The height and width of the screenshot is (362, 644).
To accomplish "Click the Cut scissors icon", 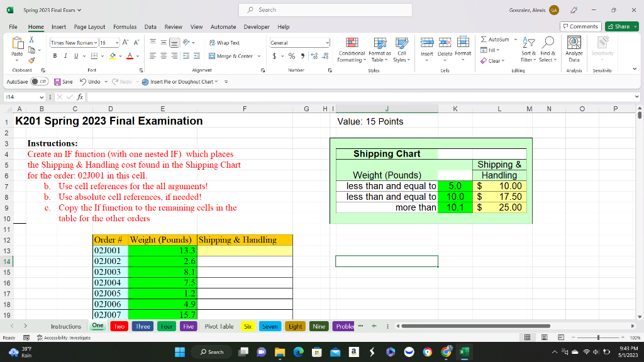I will [31, 40].
